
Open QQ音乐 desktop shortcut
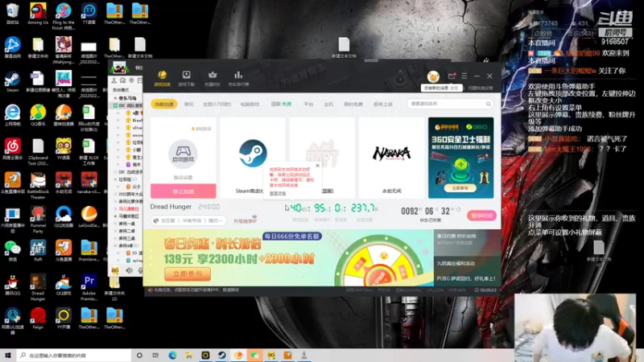point(38,115)
